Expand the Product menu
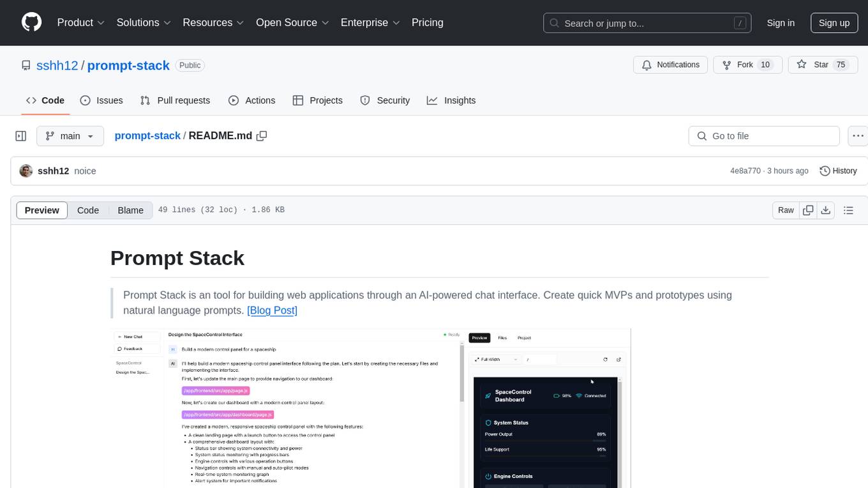This screenshot has height=488, width=868. pyautogui.click(x=81, y=22)
